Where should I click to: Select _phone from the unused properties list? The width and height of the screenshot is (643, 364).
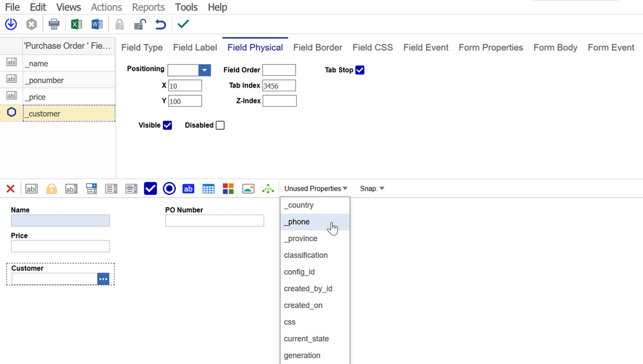pos(297,222)
